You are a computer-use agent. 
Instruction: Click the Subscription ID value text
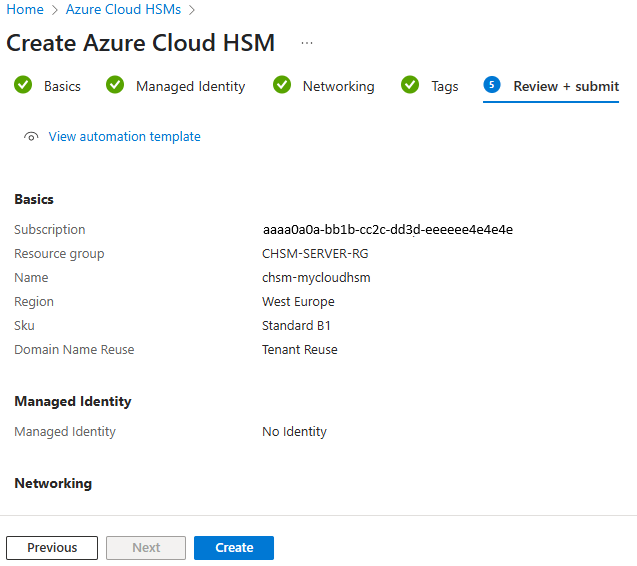coord(387,230)
